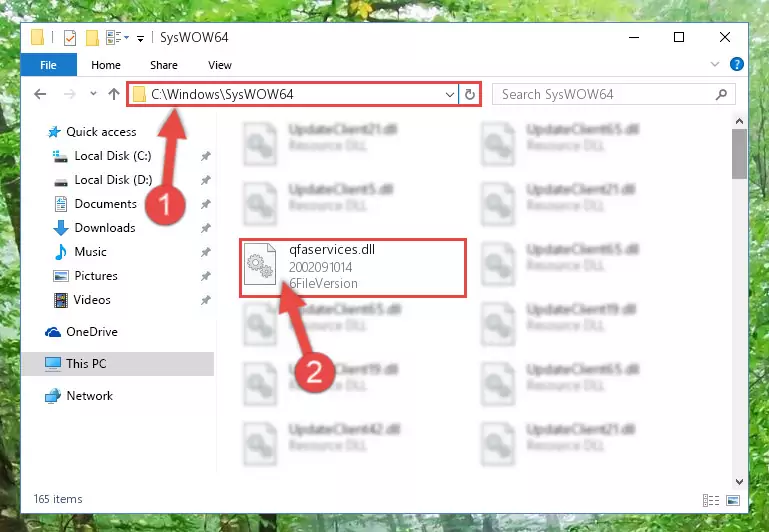769x532 pixels.
Task: Expand the ribbon with the chevron
Action: (x=715, y=64)
